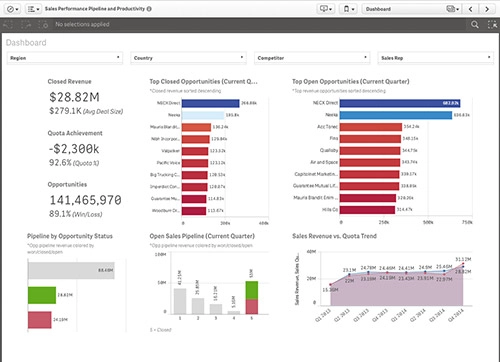Image resolution: width=500 pixels, height=362 pixels.
Task: Click the 141,465,970 opportunities value
Action: [x=86, y=200]
